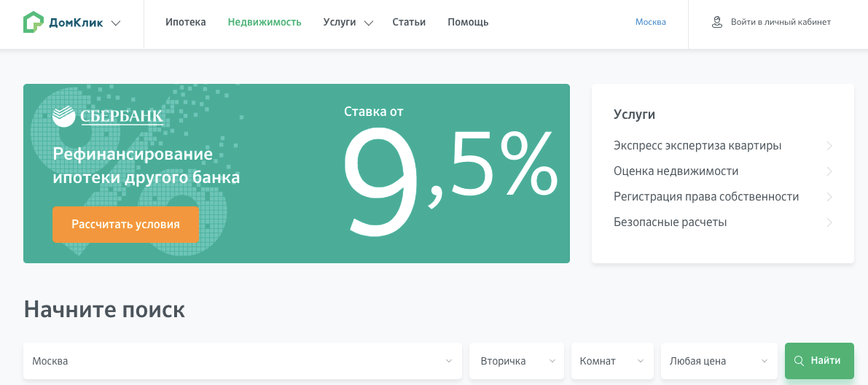
Task: Open the Любая цена price dropdown
Action: (x=719, y=361)
